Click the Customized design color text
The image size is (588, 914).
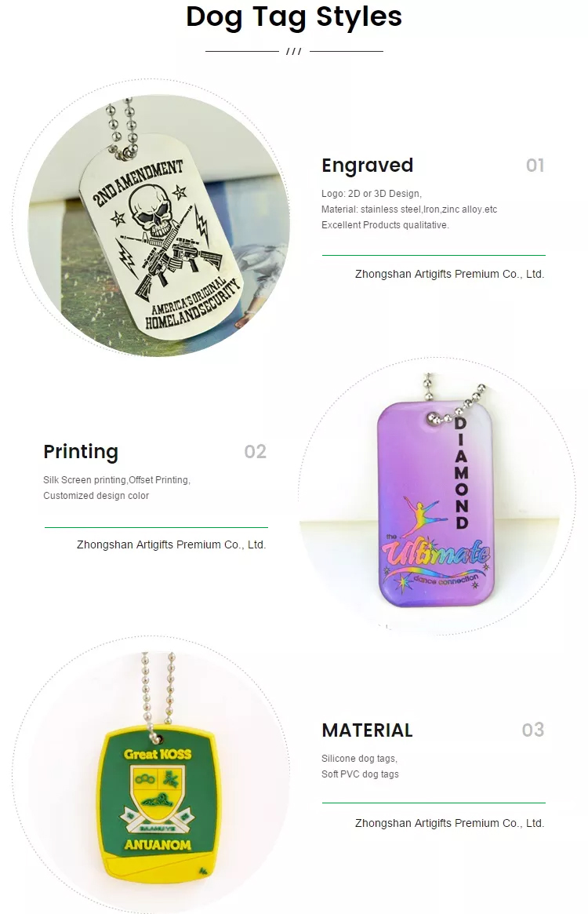[96, 496]
